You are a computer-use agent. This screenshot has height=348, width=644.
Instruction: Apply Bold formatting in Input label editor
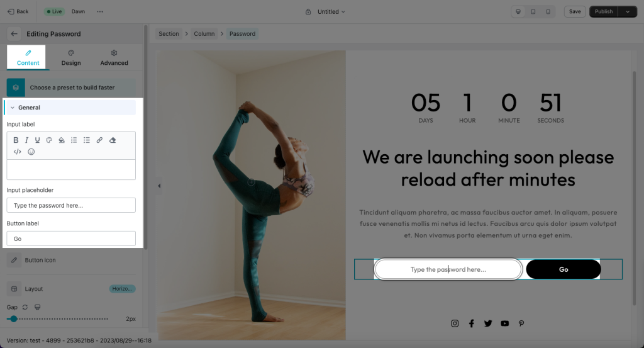[x=16, y=140]
